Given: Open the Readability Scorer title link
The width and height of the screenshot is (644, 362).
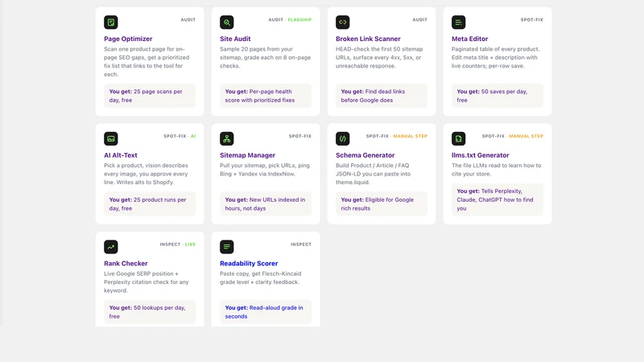Looking at the screenshot, I should click(x=249, y=264).
